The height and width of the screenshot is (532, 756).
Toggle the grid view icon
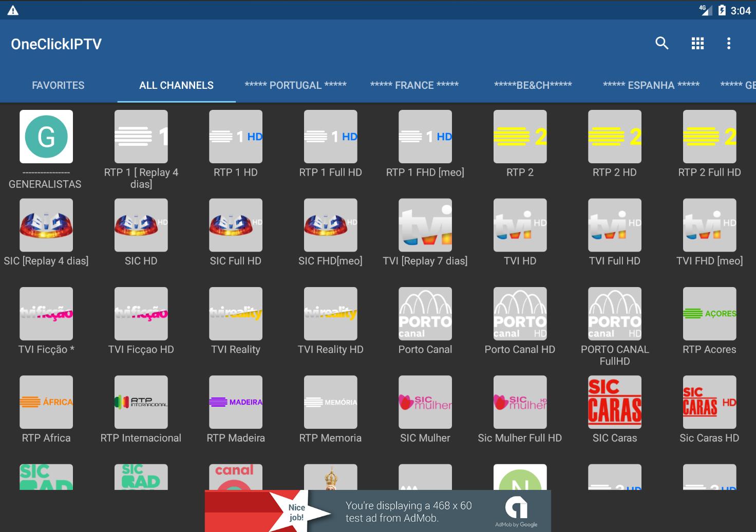(x=697, y=43)
